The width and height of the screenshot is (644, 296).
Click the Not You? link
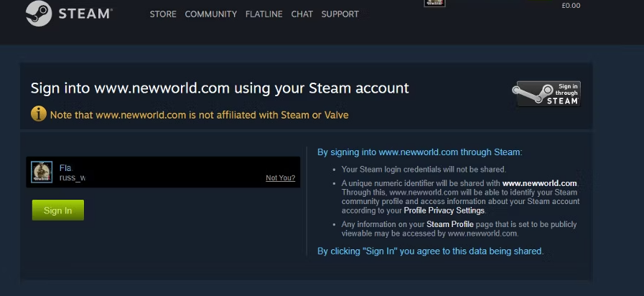[x=281, y=178]
